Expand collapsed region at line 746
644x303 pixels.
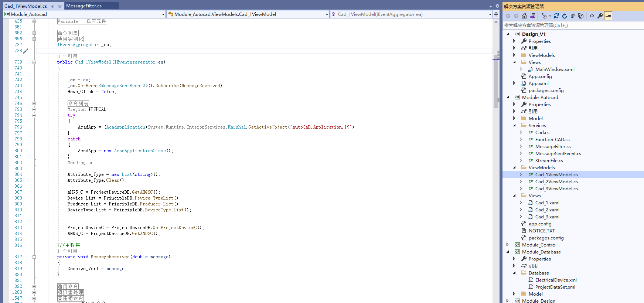(34, 103)
